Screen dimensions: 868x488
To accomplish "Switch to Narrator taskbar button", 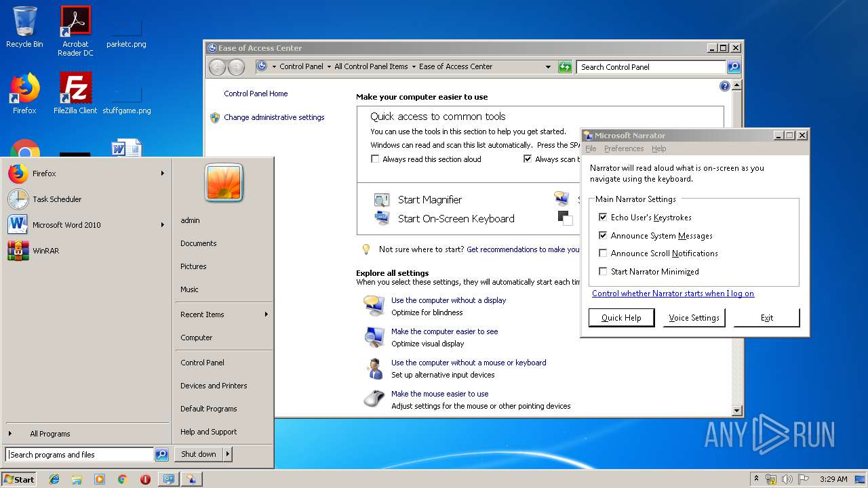I will [x=191, y=479].
